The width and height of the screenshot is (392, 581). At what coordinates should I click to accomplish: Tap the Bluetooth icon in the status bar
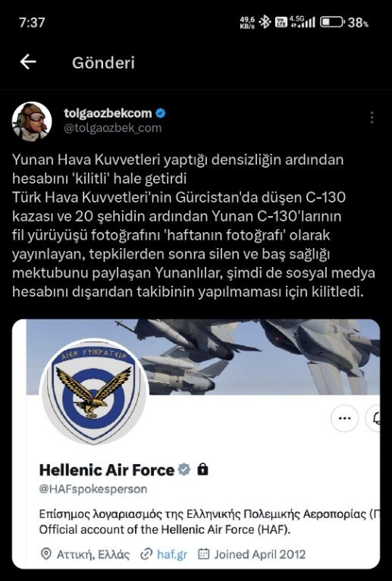(x=265, y=22)
